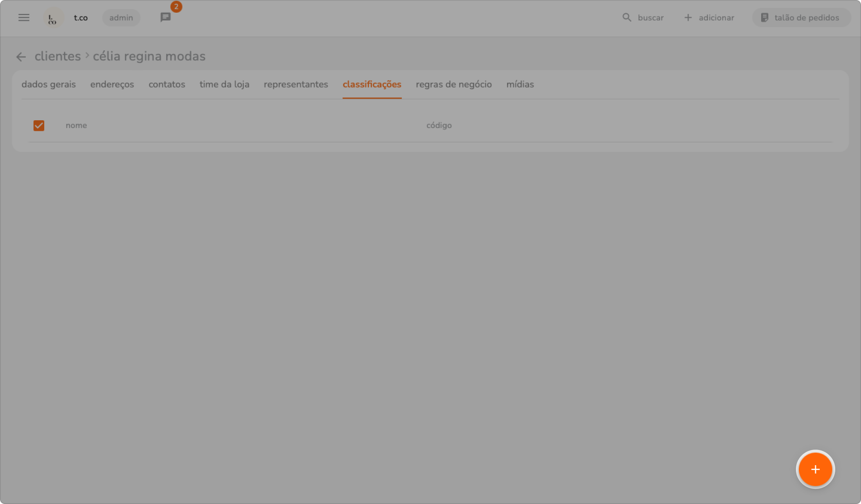
Task: Click the t.co logo avatar
Action: pos(53,18)
